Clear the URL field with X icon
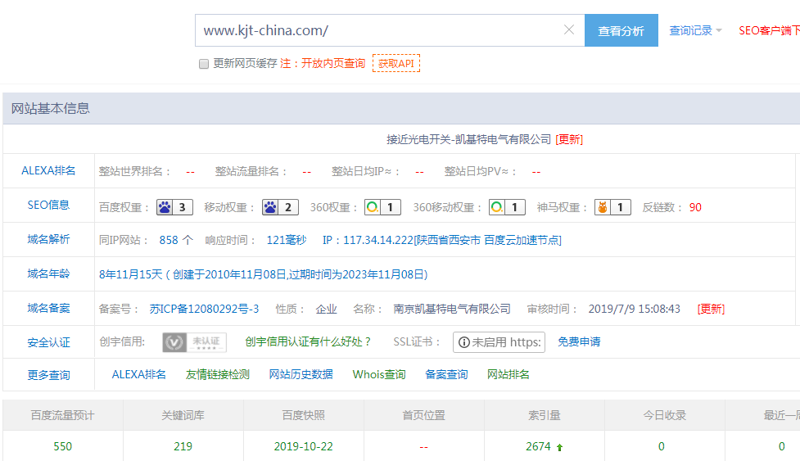The height and width of the screenshot is (461, 800). pyautogui.click(x=569, y=30)
